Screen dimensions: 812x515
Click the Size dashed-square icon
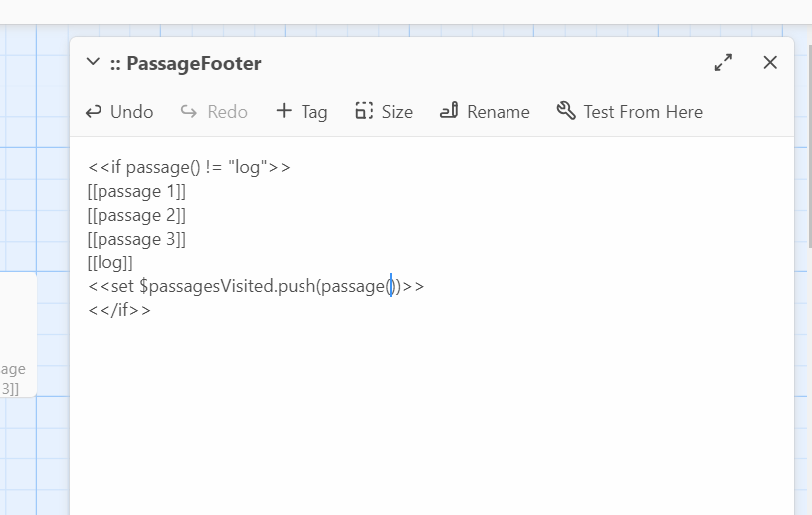[364, 111]
